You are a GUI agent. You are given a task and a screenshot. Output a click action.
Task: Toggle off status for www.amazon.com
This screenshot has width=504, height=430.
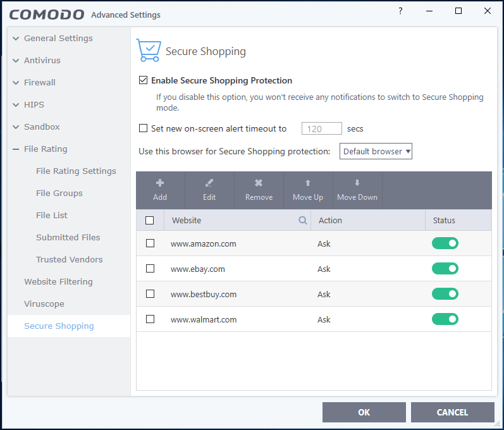tap(445, 243)
